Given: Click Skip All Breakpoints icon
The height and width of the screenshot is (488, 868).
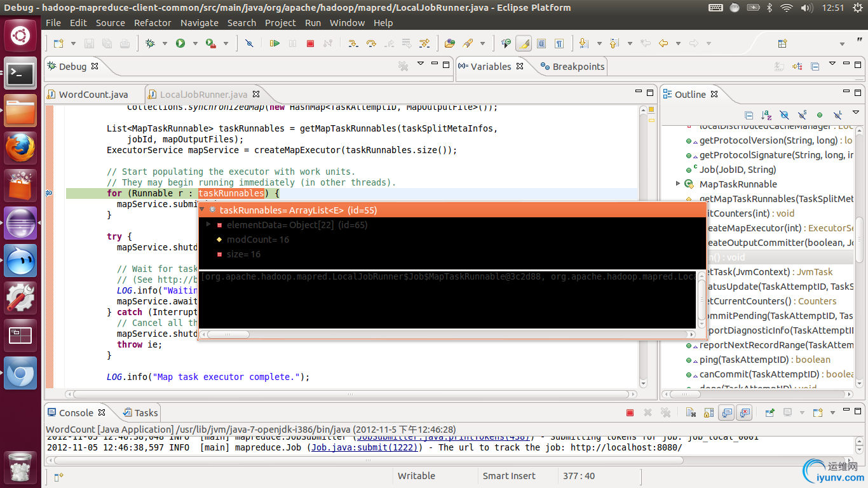Looking at the screenshot, I should [x=249, y=43].
